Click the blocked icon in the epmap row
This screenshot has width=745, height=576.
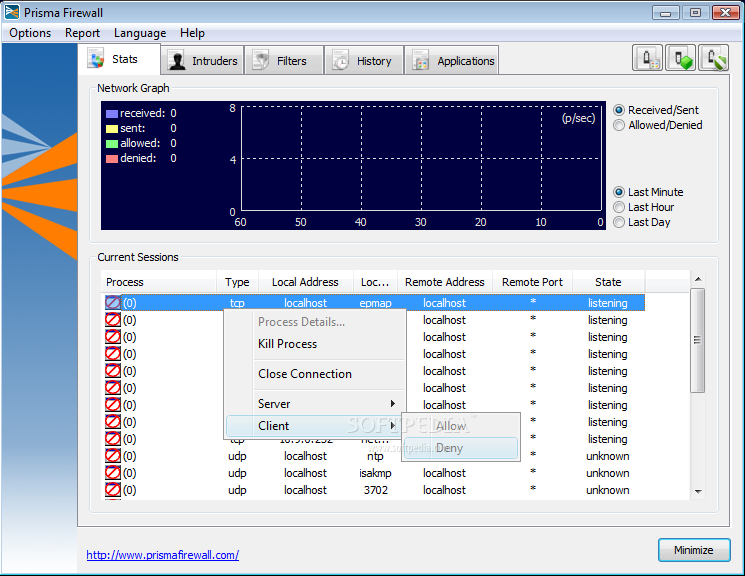(x=113, y=303)
